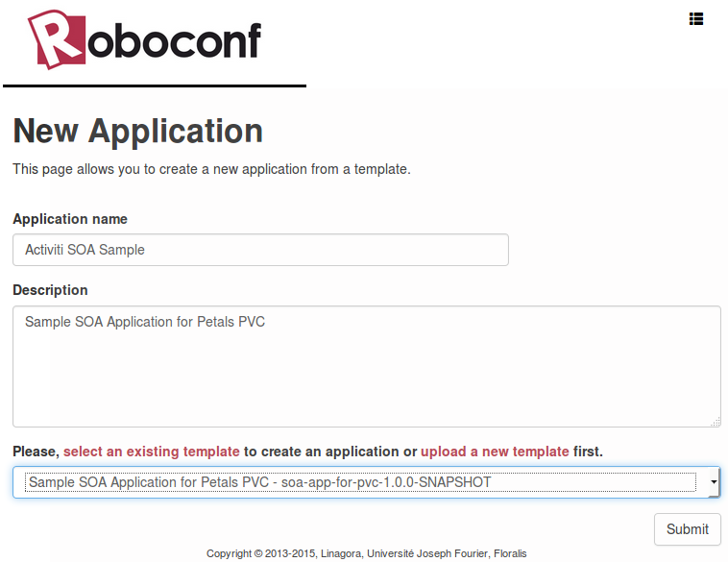Click inside the Description text area

pos(366,366)
